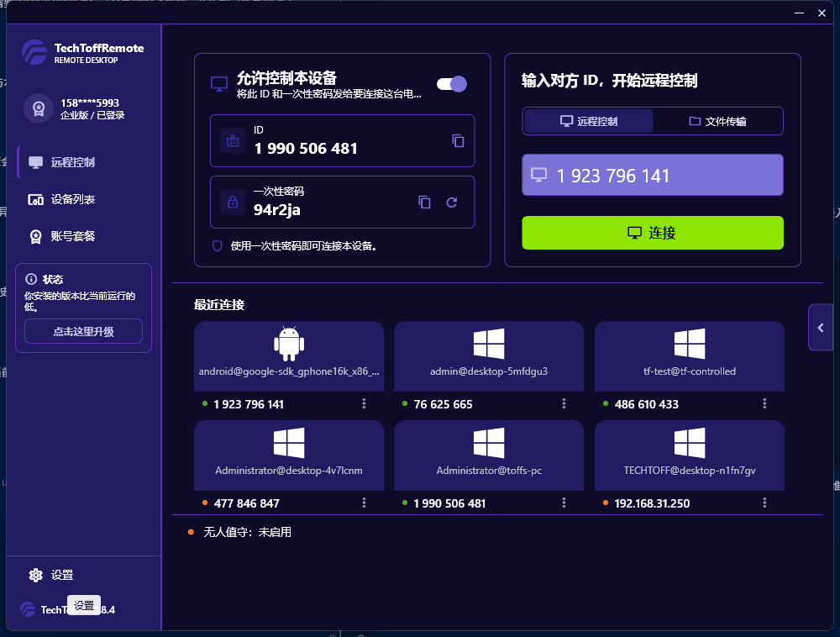Open the tf-test@tf-controlled device card

[x=690, y=356]
